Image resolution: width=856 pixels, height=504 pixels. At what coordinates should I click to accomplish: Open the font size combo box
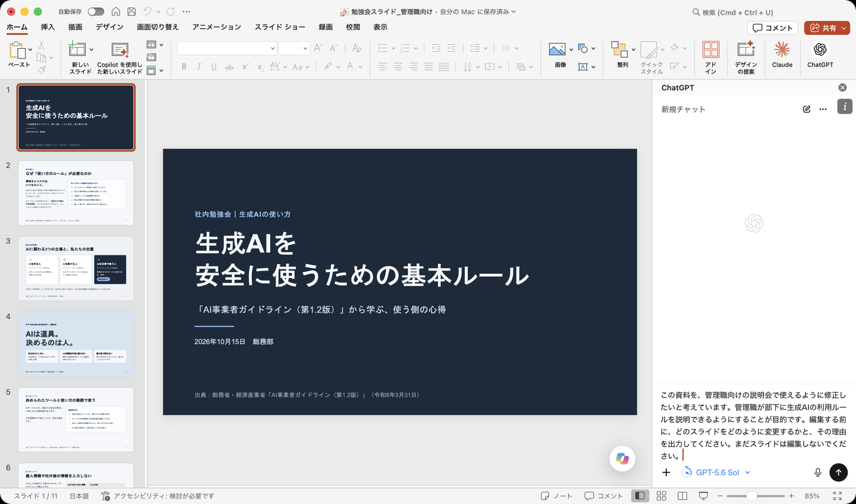(293, 48)
